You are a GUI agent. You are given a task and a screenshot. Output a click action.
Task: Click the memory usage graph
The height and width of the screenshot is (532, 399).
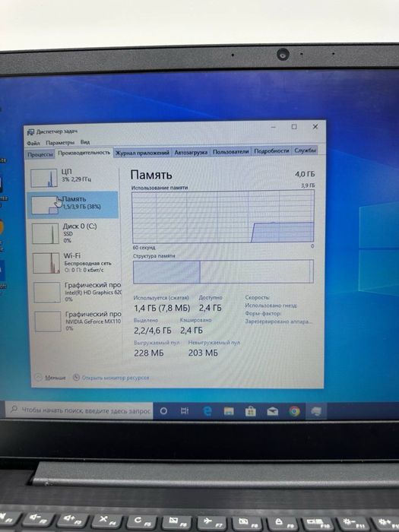223,217
